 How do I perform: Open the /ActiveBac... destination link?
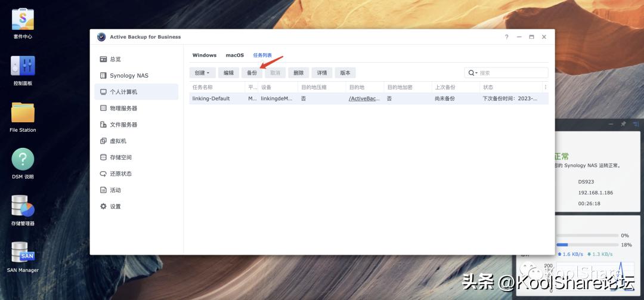point(364,98)
